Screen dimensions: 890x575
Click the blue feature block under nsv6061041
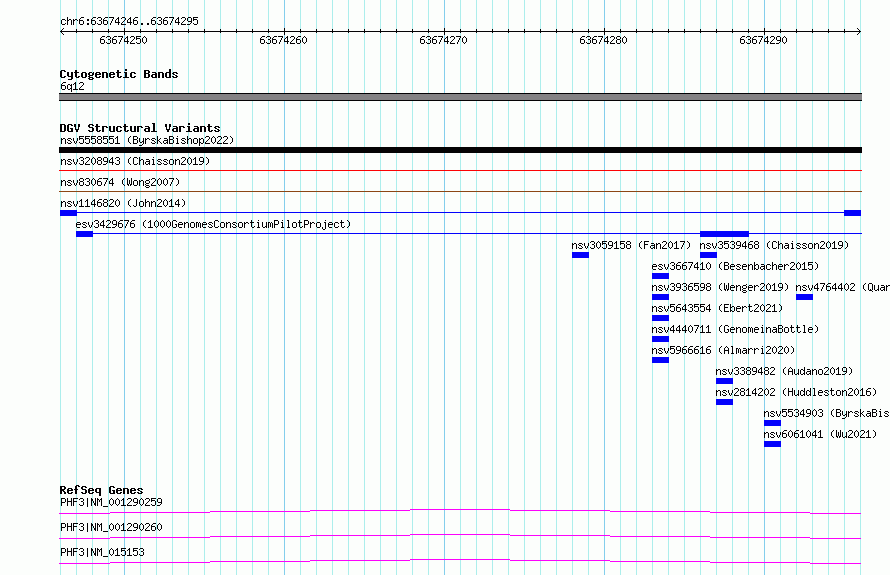[773, 444]
